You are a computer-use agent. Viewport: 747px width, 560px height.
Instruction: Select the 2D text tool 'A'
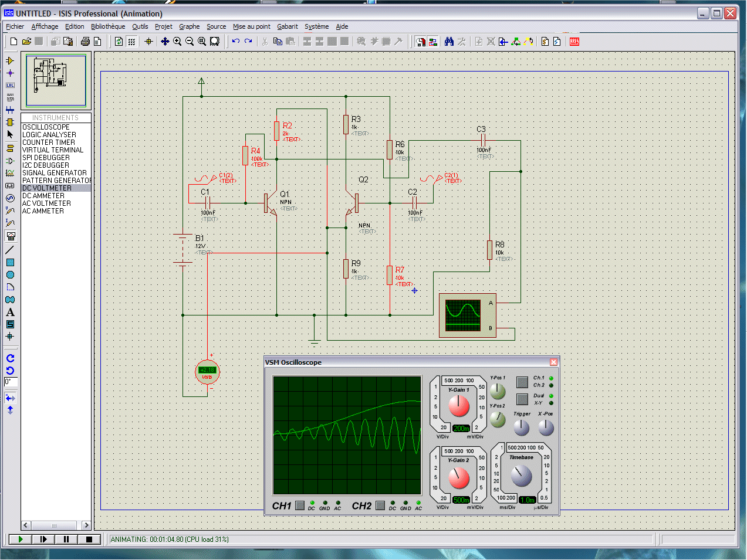click(x=10, y=312)
